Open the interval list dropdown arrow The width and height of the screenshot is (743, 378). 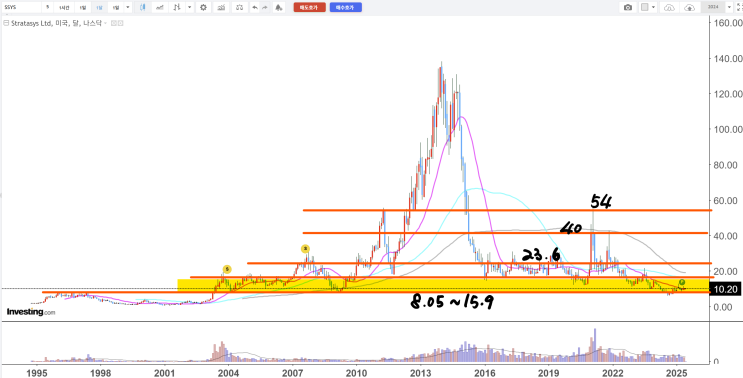click(x=127, y=7)
